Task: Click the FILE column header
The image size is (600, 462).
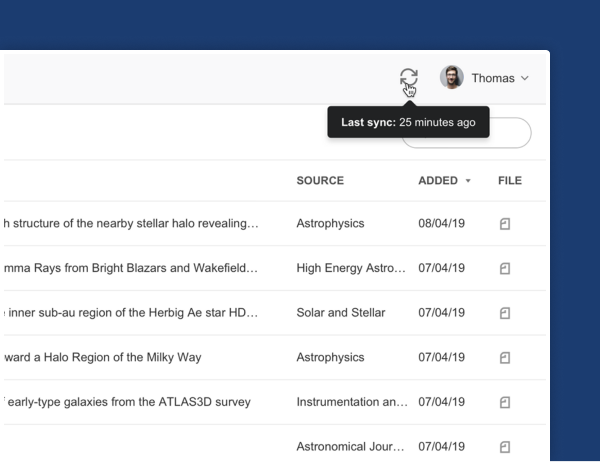Action: pos(509,181)
